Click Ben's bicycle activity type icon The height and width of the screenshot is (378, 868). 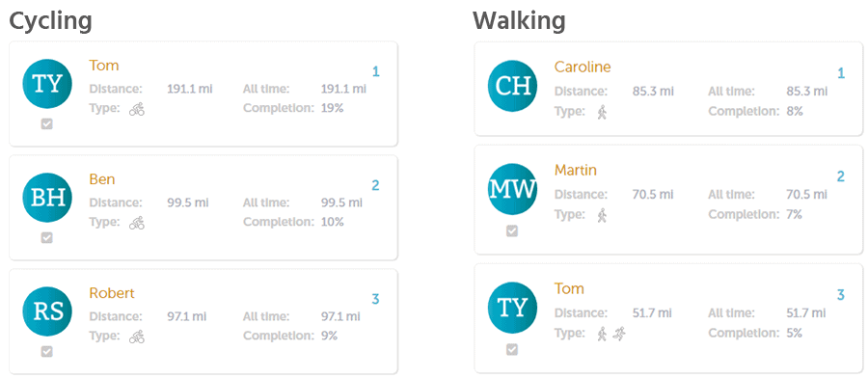point(137,223)
